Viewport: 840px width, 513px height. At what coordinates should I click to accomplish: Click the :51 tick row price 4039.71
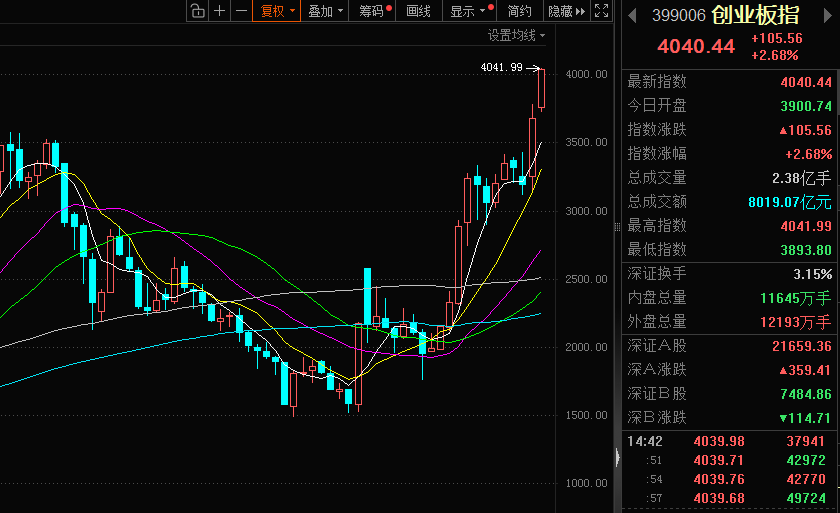(x=719, y=461)
